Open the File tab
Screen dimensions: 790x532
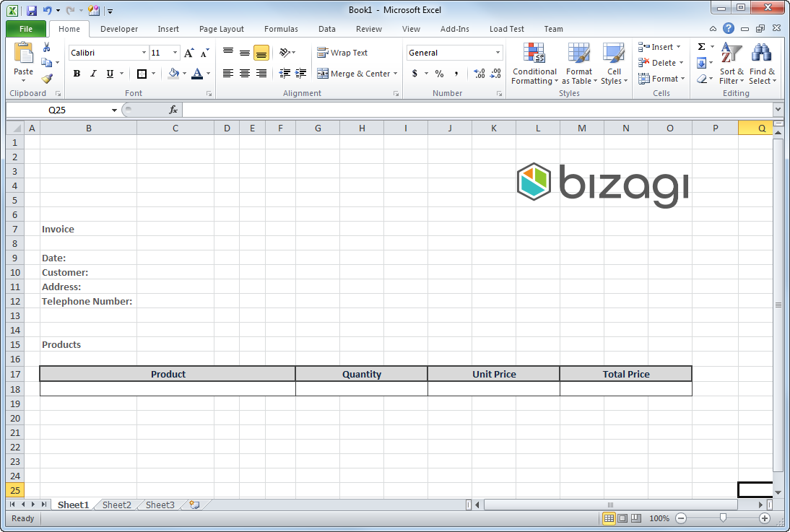coord(26,29)
